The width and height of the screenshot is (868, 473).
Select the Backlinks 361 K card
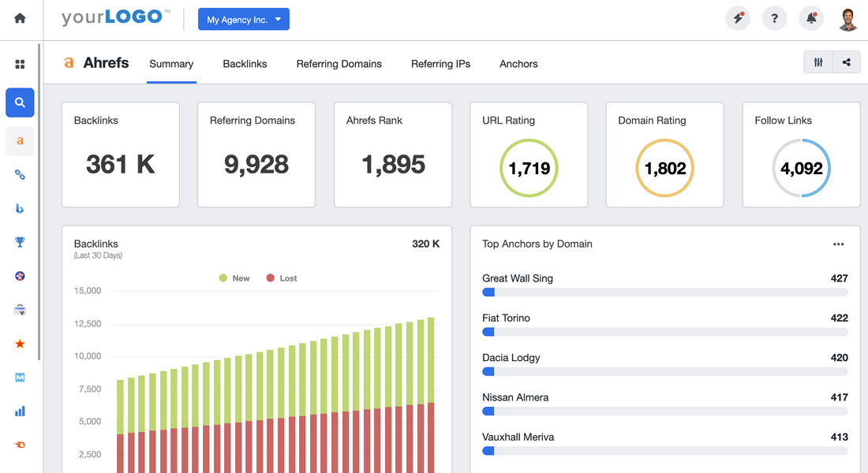tap(121, 155)
